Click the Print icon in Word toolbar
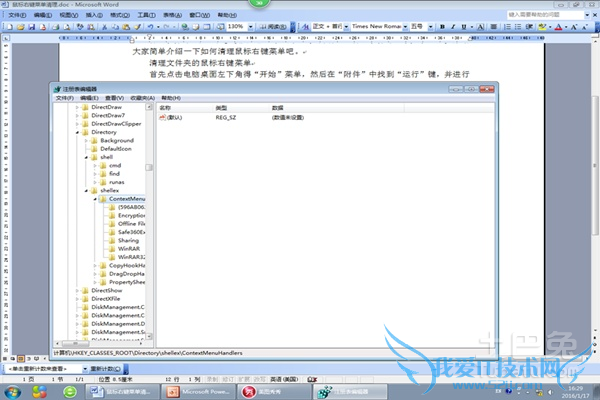Image resolution: width=600 pixels, height=400 pixels. tap(56, 27)
